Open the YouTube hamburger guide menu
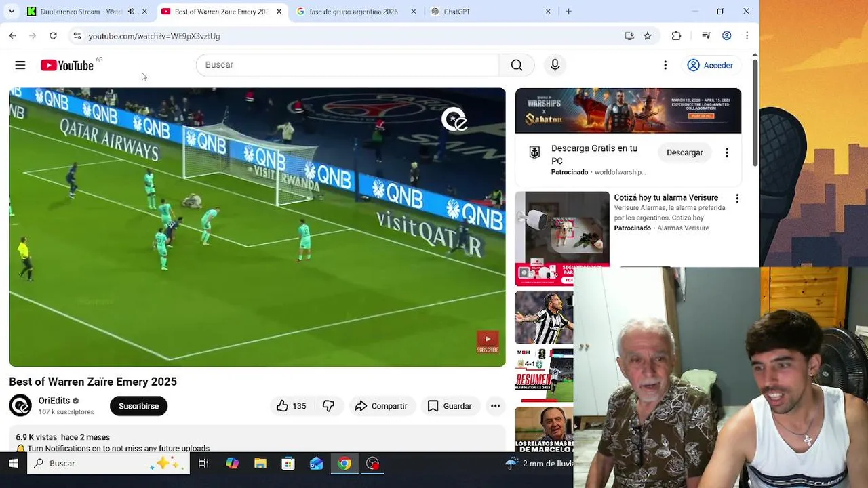This screenshot has width=868, height=488. point(20,65)
